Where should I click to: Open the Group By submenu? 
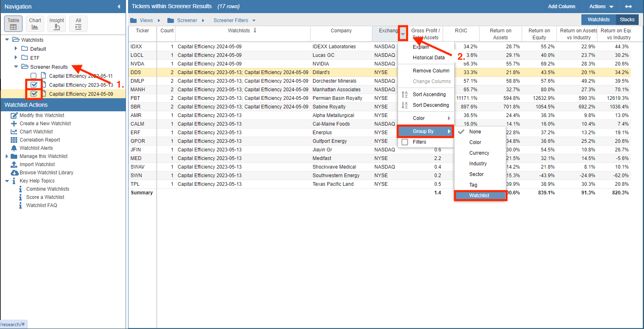[426, 131]
